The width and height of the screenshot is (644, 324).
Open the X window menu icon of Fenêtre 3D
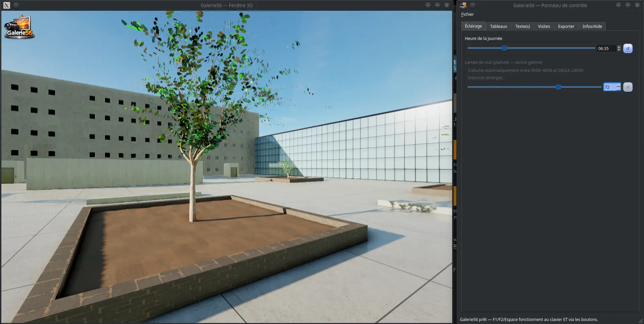(x=7, y=5)
